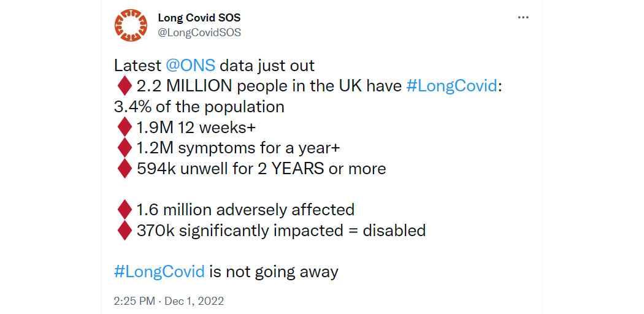Click the 2:25 PM · Dec 1, 2022 timestamp

pos(169,301)
